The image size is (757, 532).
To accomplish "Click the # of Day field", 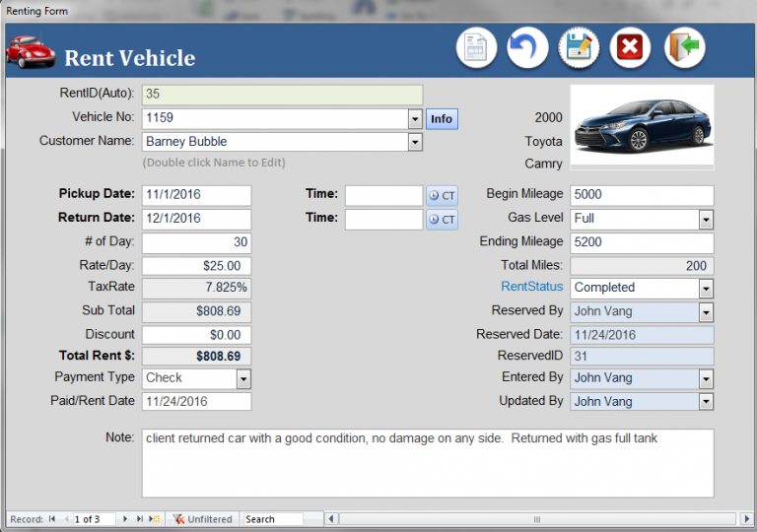I will click(x=196, y=242).
